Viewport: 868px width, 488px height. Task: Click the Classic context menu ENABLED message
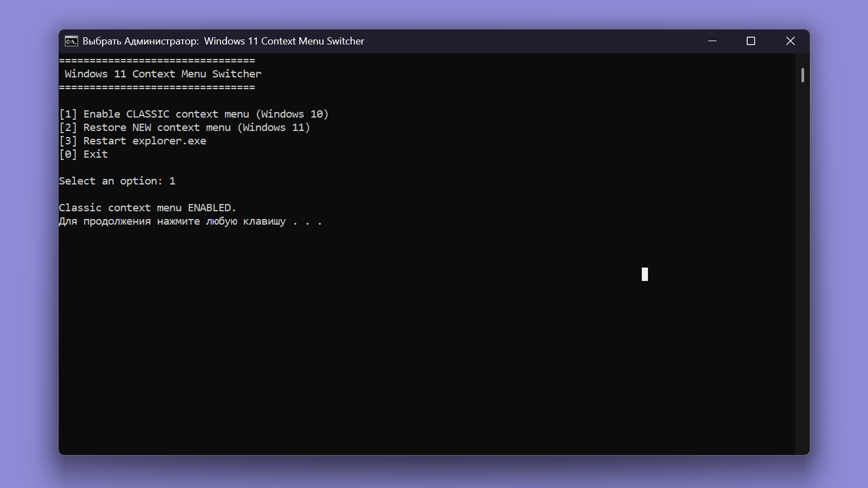(147, 208)
